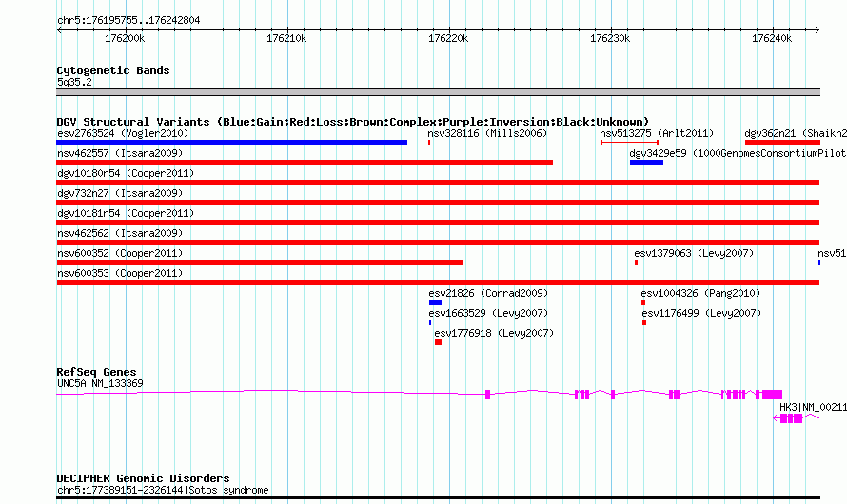Select the dgv3429e59 1000GenomesConsortiumPilot label
847x504 pixels.
coord(738,153)
